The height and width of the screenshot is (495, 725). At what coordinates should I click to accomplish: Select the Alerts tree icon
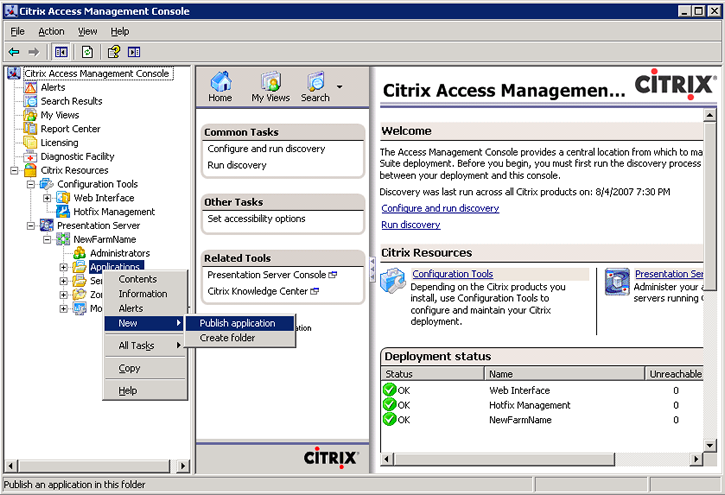coord(31,87)
